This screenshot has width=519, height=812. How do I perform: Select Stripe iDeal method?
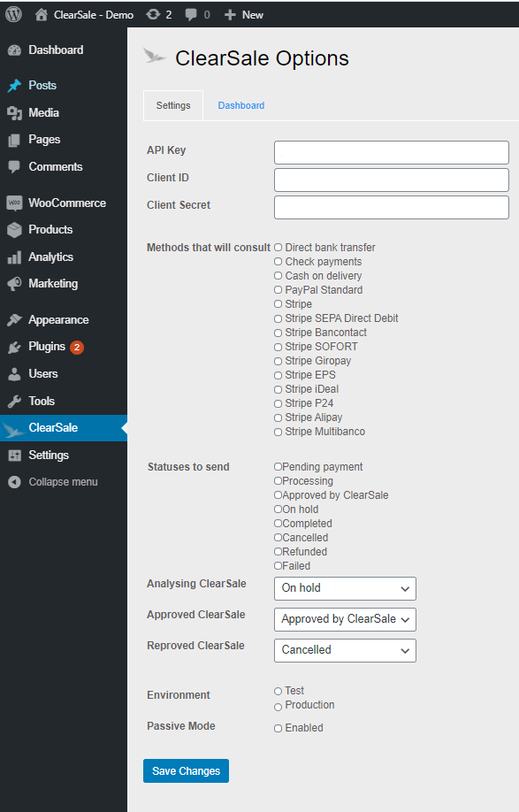pyautogui.click(x=278, y=389)
